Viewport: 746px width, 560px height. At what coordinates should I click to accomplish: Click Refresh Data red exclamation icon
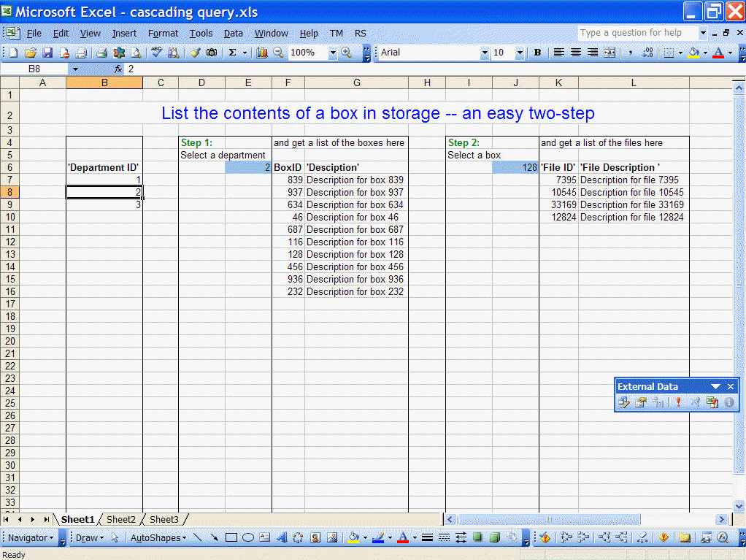[678, 402]
